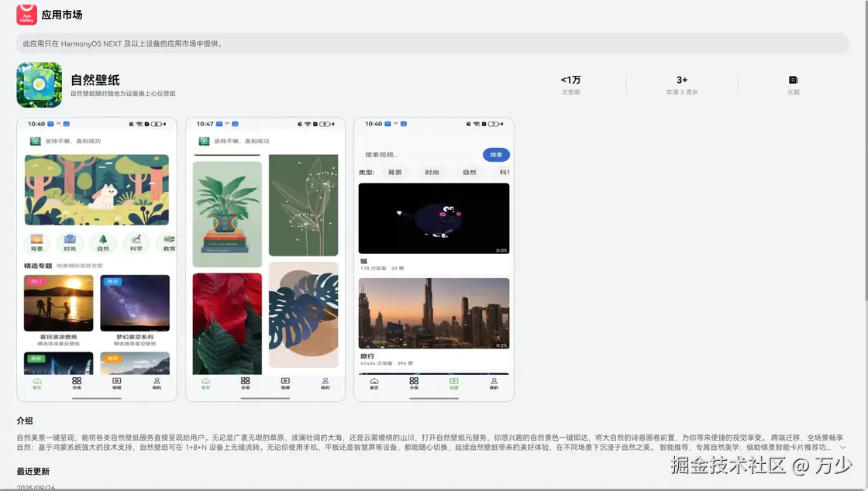Open the 自然壁纸 app icon
Viewport: 868px width, 491px height.
pyautogui.click(x=40, y=84)
